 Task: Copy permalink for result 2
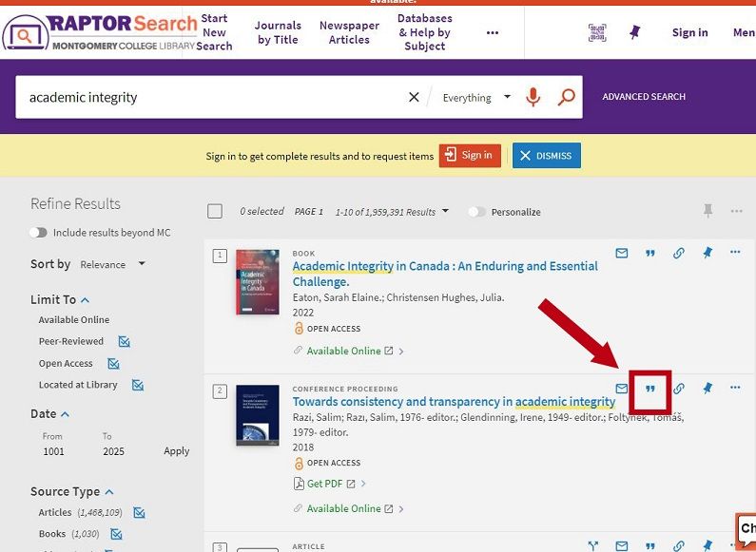(679, 389)
